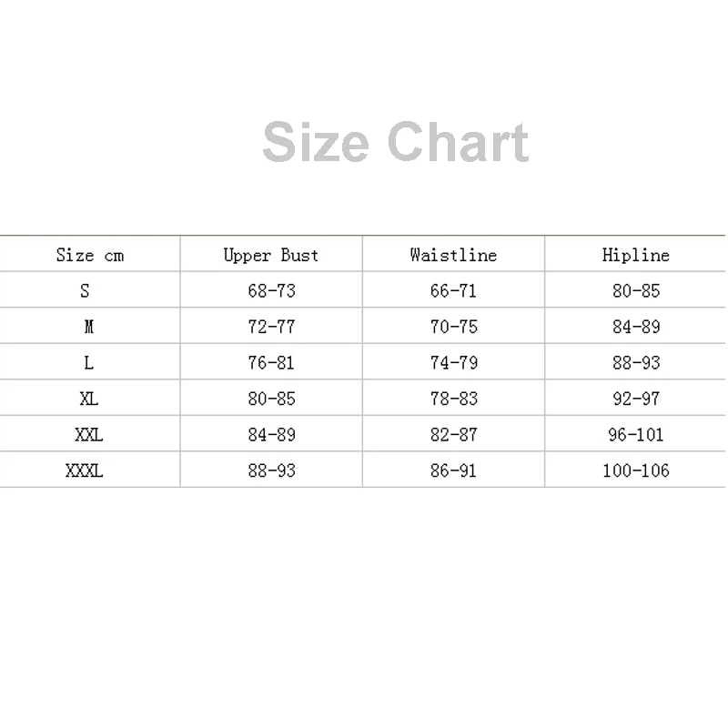Select the Size cm header cell

coord(89,255)
